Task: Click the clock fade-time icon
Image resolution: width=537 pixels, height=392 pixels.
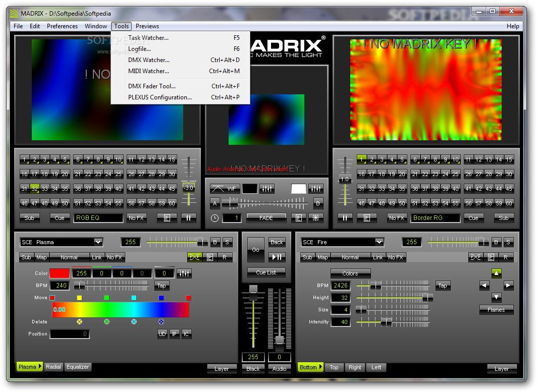Action: pyautogui.click(x=214, y=218)
